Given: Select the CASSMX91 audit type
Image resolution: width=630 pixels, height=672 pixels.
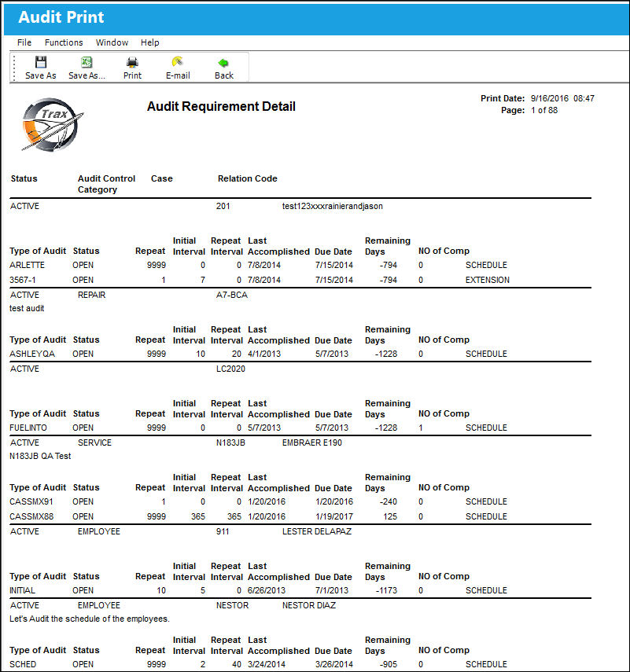Looking at the screenshot, I should coord(31,501).
